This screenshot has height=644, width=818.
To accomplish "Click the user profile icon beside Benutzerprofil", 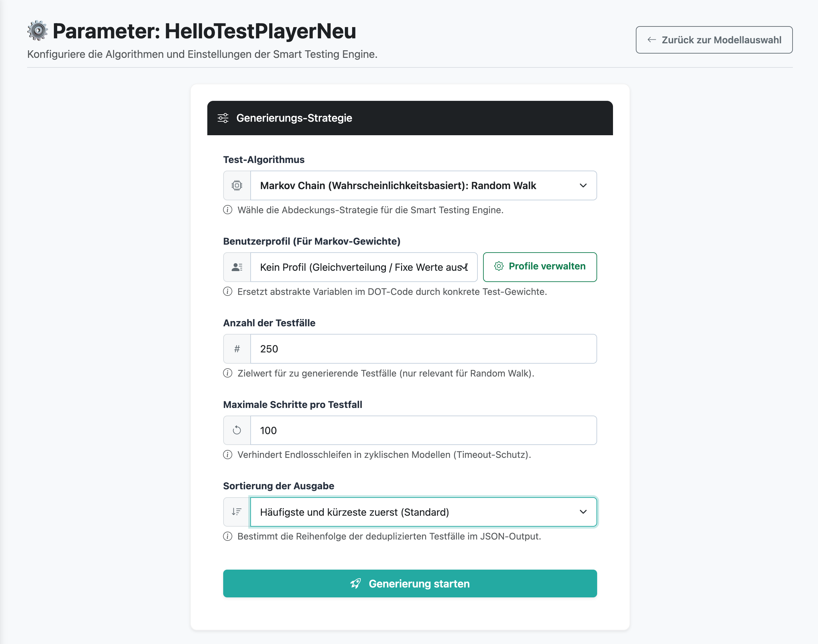I will pos(237,267).
